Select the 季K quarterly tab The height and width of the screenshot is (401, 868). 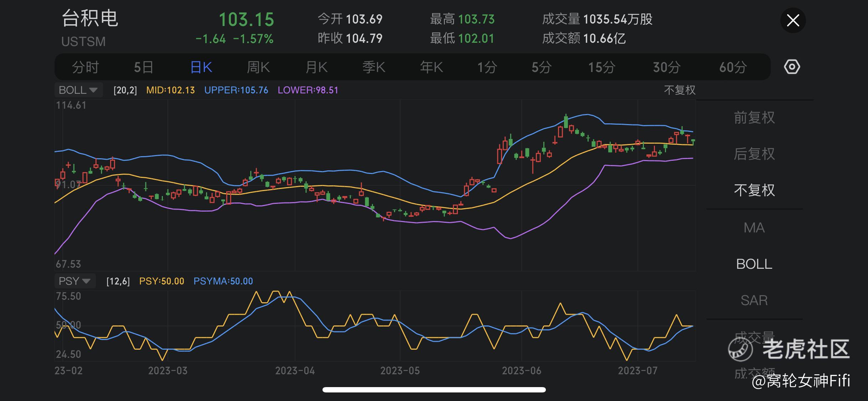tap(374, 67)
